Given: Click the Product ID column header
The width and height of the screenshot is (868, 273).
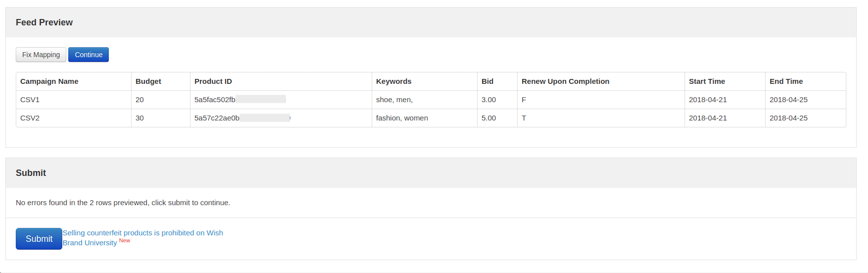Looking at the screenshot, I should coord(213,81).
